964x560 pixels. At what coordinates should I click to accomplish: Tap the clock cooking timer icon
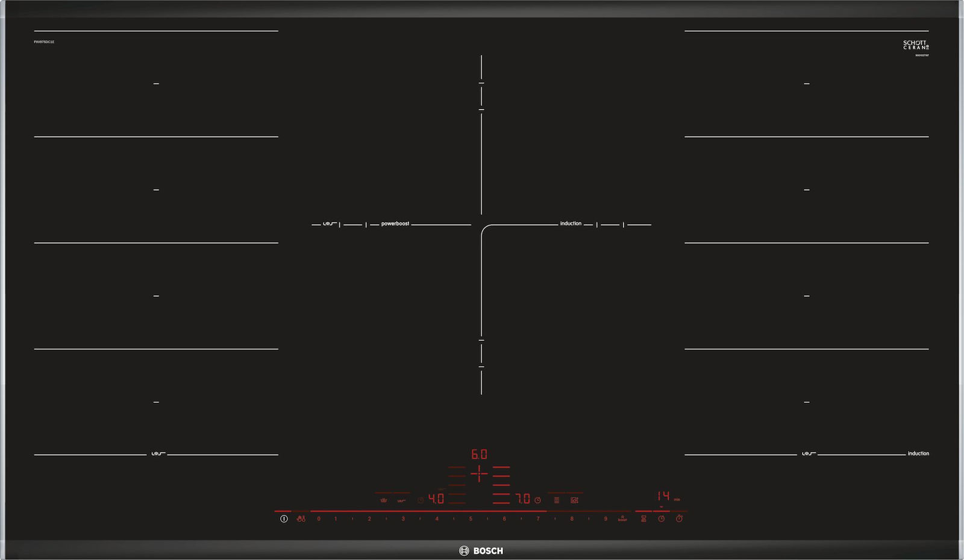[x=661, y=518]
